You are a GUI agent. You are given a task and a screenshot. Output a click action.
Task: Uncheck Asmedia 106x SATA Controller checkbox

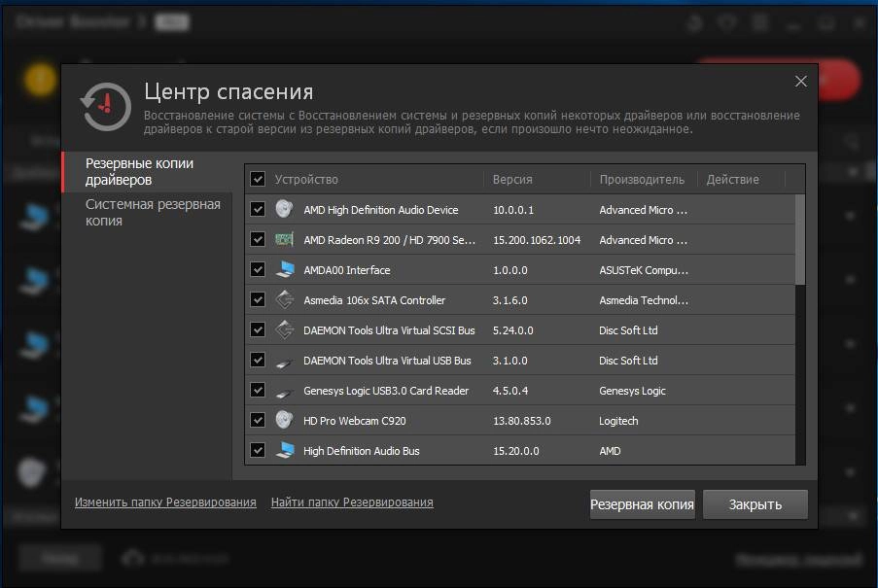click(258, 299)
